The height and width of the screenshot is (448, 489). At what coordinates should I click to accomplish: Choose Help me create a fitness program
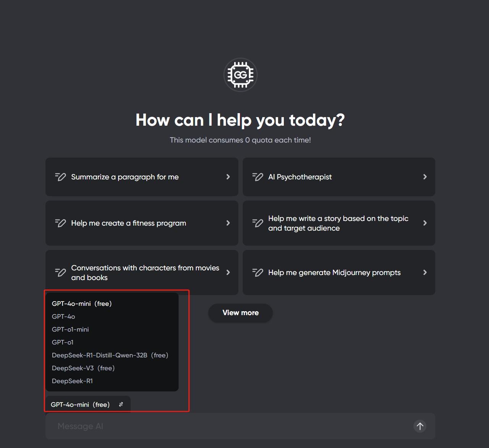(142, 223)
